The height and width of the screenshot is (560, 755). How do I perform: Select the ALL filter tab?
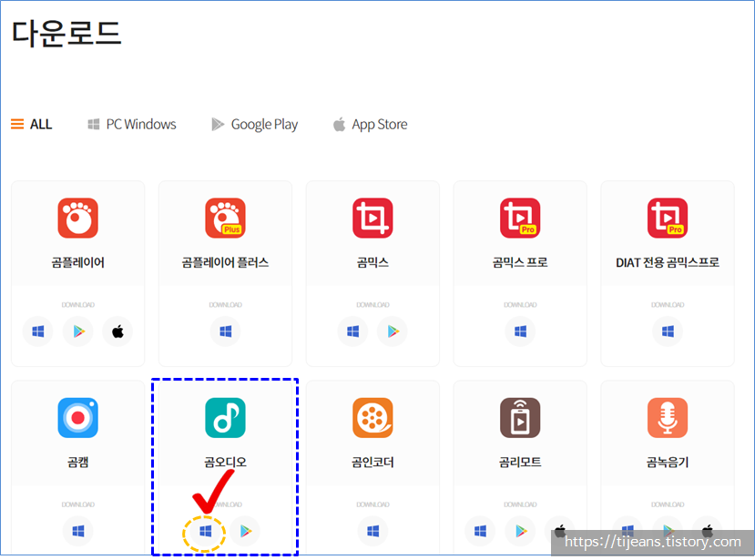[x=31, y=124]
